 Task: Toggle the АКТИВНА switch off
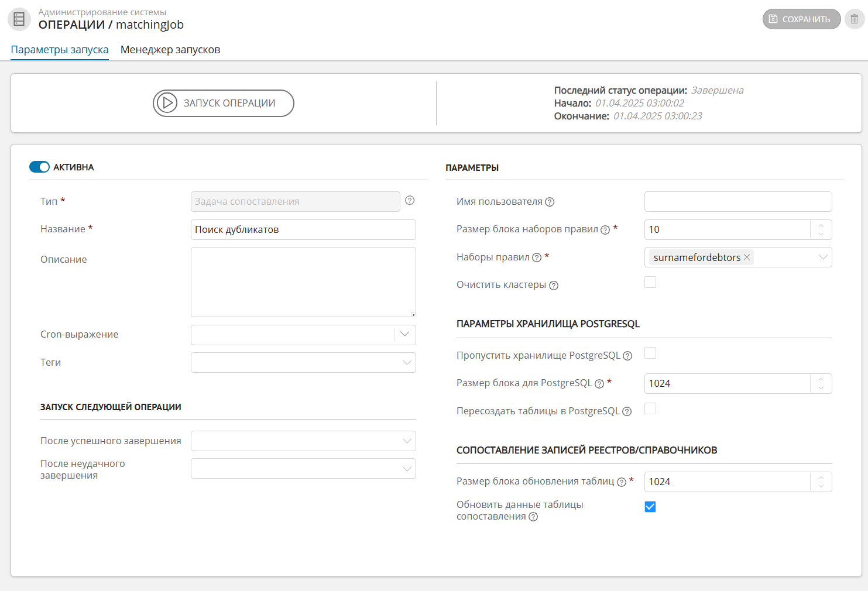[39, 167]
